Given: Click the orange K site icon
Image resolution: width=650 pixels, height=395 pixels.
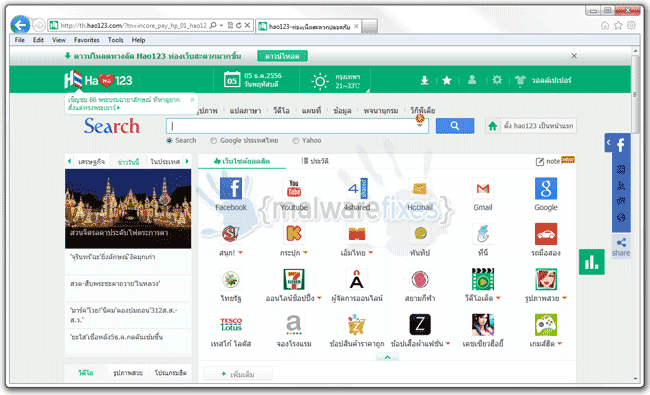Looking at the screenshot, I should 294,234.
